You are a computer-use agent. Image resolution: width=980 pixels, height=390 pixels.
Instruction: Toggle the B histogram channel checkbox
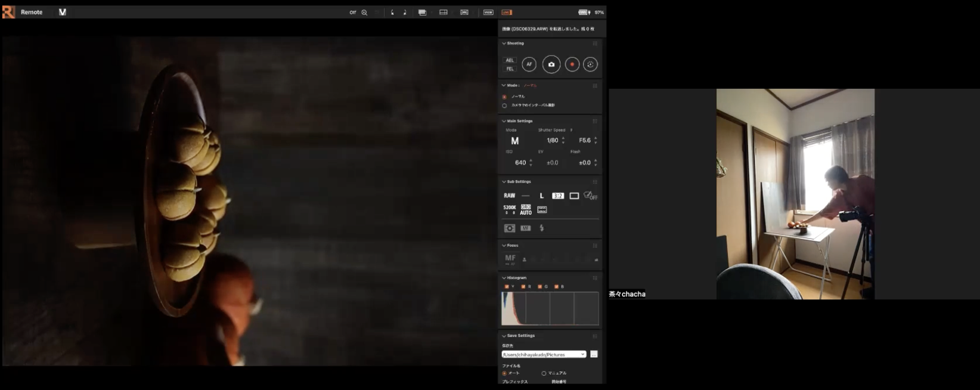click(x=556, y=287)
